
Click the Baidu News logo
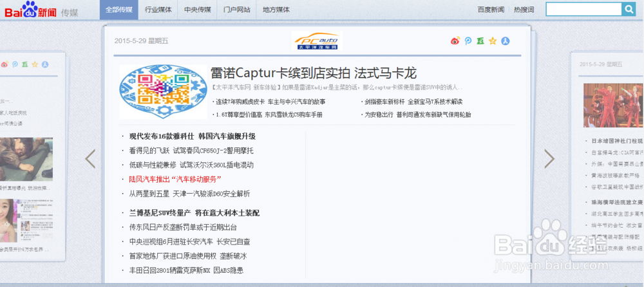click(x=31, y=10)
